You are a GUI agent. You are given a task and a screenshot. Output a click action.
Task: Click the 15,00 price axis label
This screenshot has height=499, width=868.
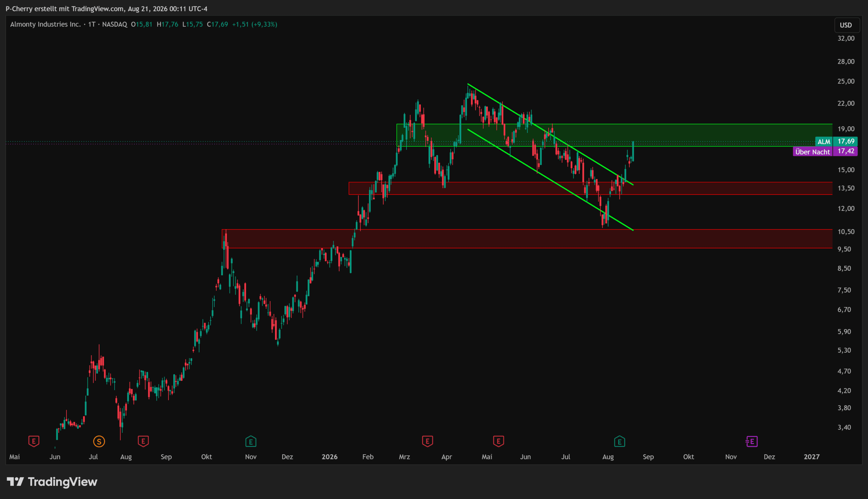coord(846,170)
